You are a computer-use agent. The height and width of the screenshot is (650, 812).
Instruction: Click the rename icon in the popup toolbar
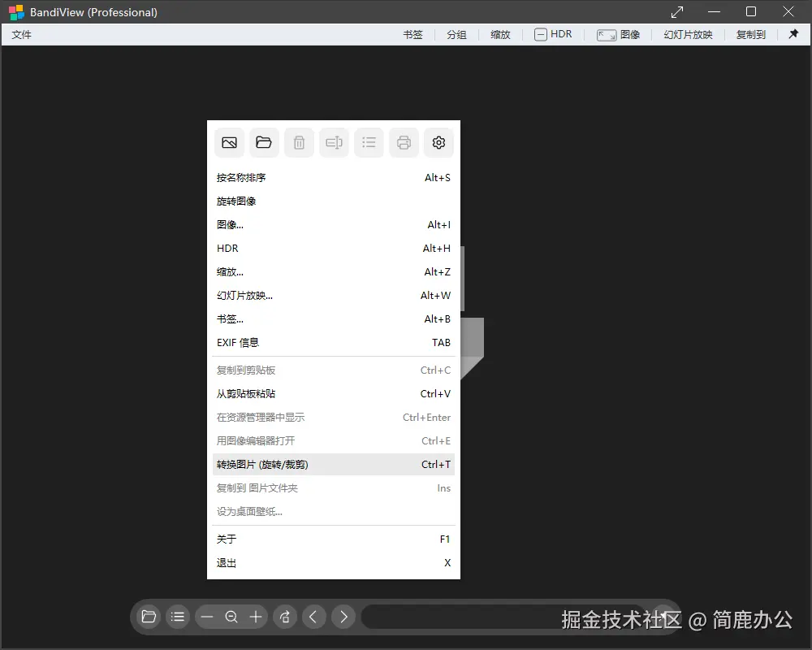coord(334,142)
